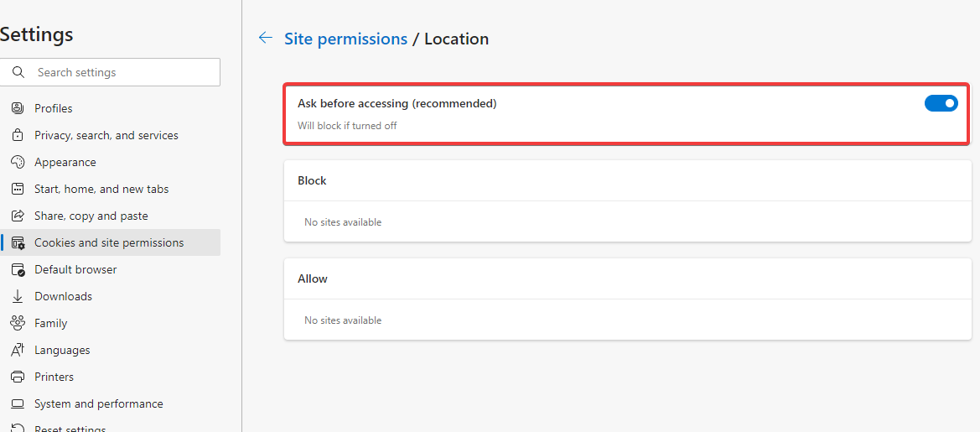This screenshot has width=980, height=432.
Task: Click the Downloads arrow icon
Action: [18, 296]
